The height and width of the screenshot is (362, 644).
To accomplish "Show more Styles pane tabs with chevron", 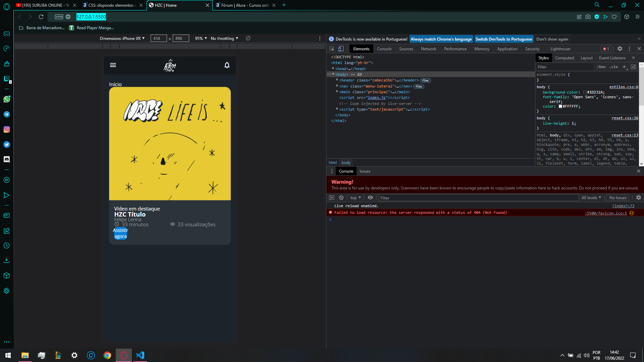I will tap(633, 58).
